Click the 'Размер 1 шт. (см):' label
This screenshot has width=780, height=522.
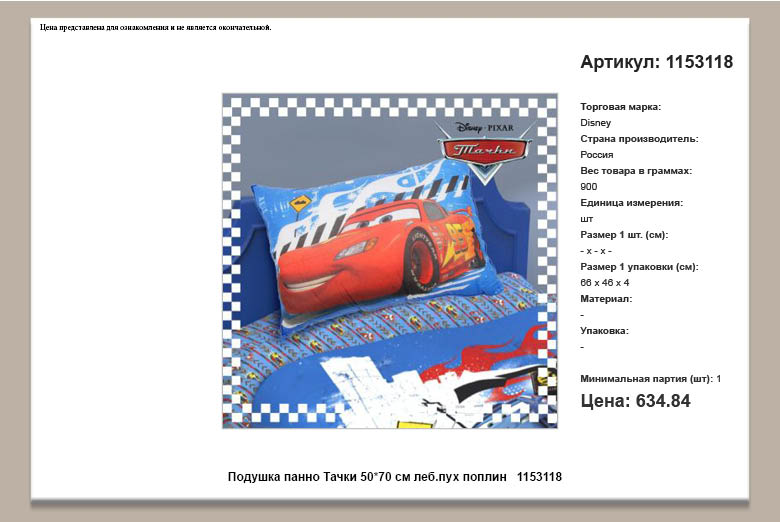click(624, 235)
